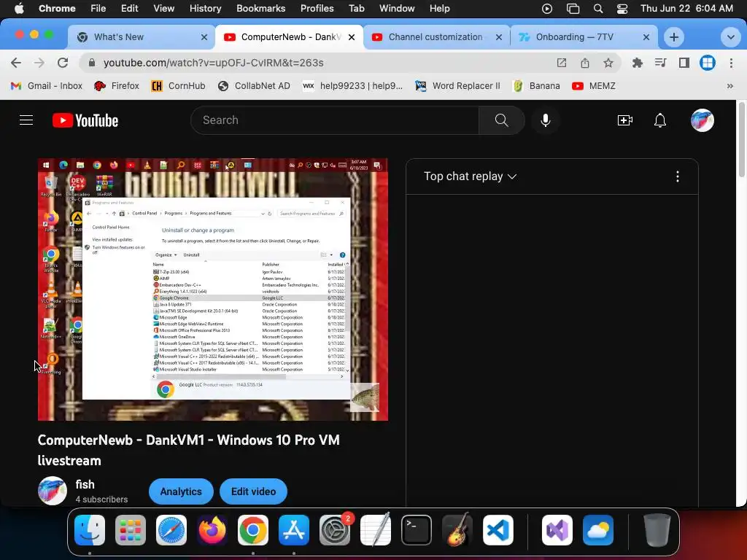Open macOS Control Center in the menu bar
Screen dimensions: 747x560
[622, 9]
